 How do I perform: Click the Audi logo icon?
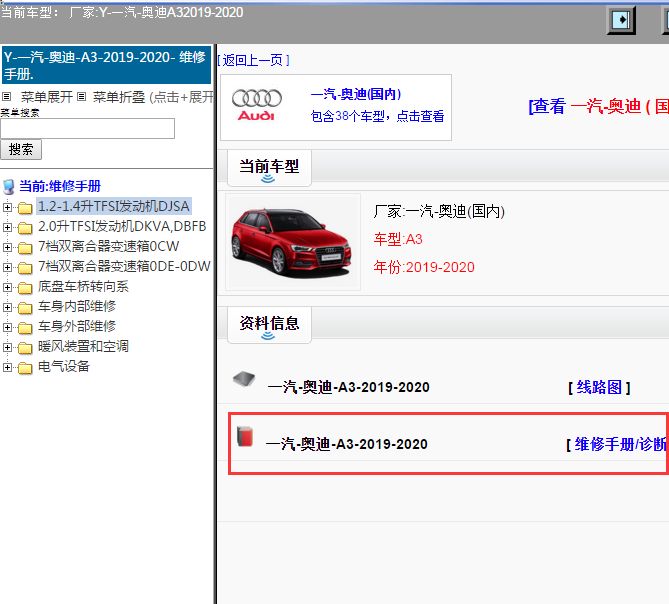[x=256, y=105]
